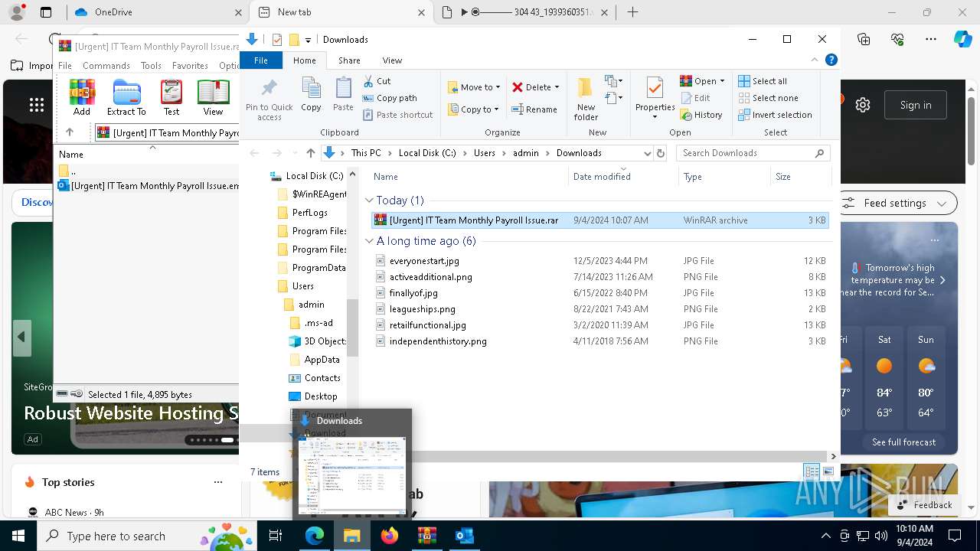980x551 pixels.
Task: Click See full forecast link
Action: coord(903,442)
